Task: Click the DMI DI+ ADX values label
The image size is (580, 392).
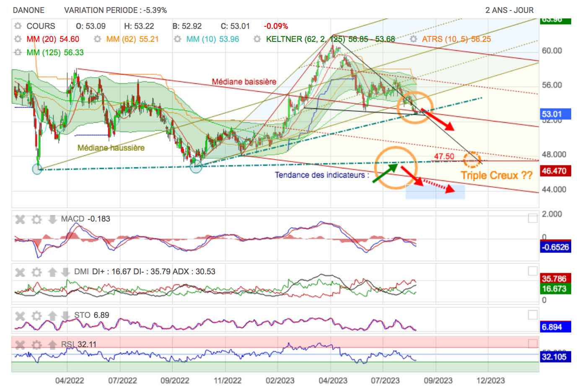Action: (145, 271)
